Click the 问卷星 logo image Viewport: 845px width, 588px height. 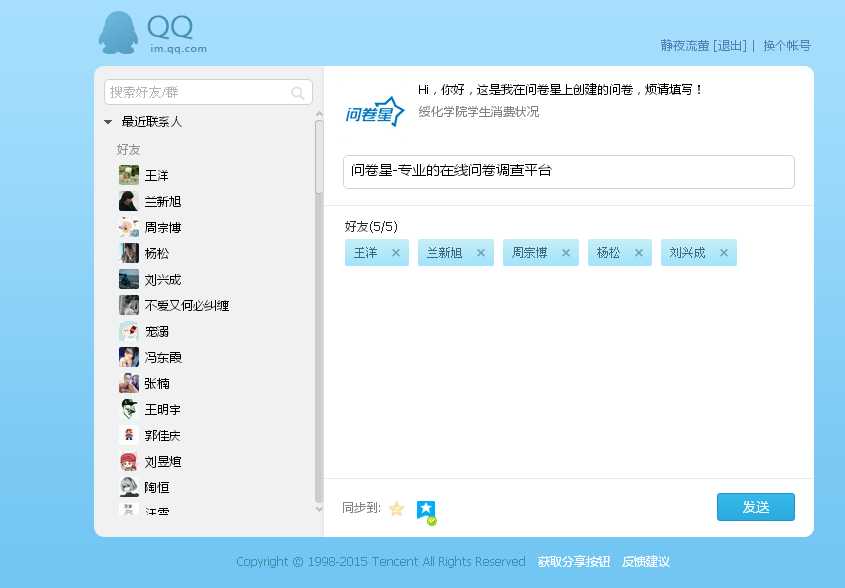(375, 111)
